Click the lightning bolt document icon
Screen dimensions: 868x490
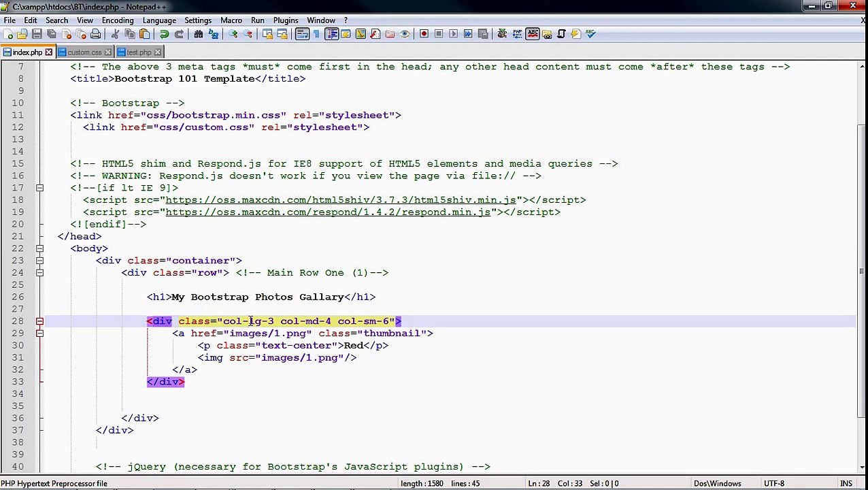click(x=575, y=34)
